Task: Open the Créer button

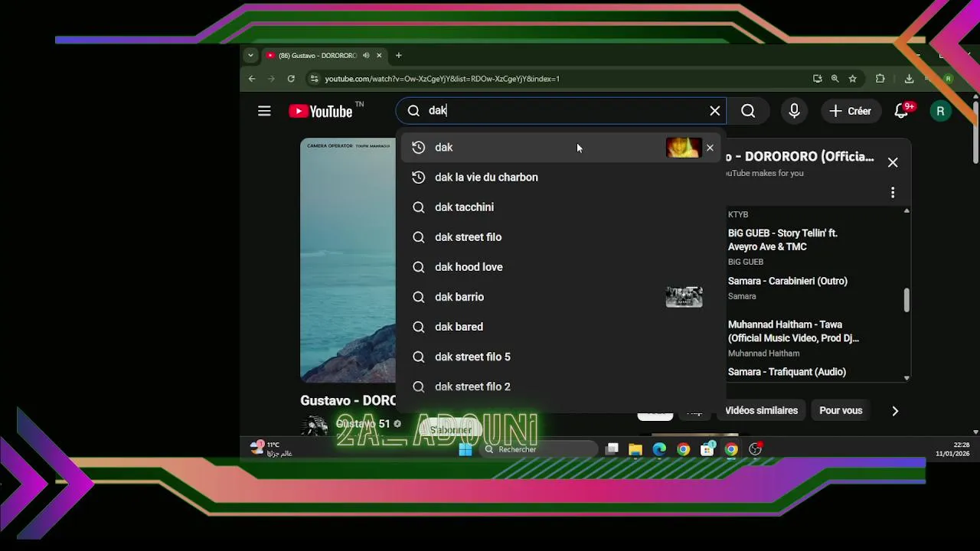Action: [851, 111]
